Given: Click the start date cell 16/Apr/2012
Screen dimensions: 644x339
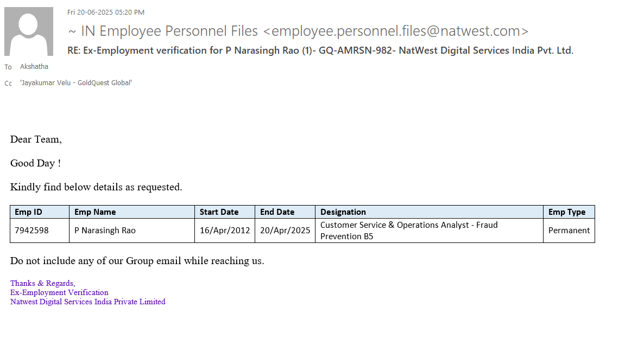Looking at the screenshot, I should tap(225, 231).
